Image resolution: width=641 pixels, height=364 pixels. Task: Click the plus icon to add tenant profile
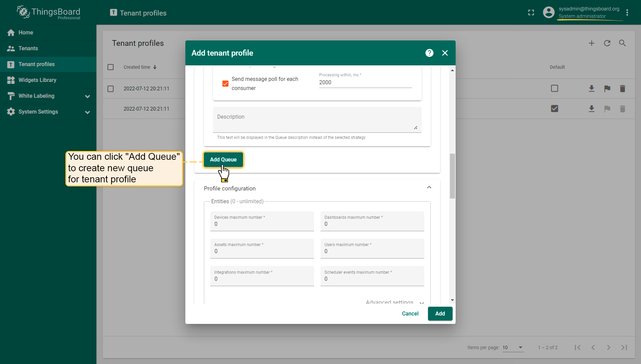(x=591, y=43)
